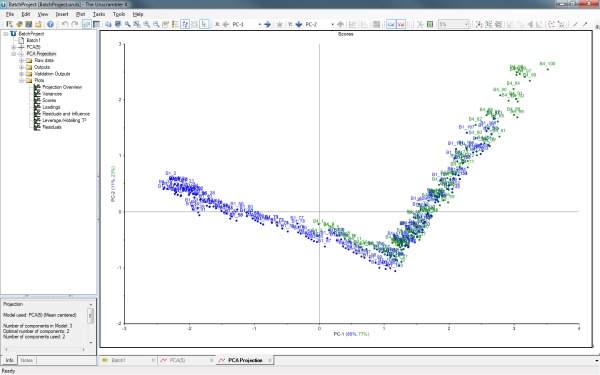Screen dimensions: 600x375
Task: Open the Plot menu
Action: [80, 14]
